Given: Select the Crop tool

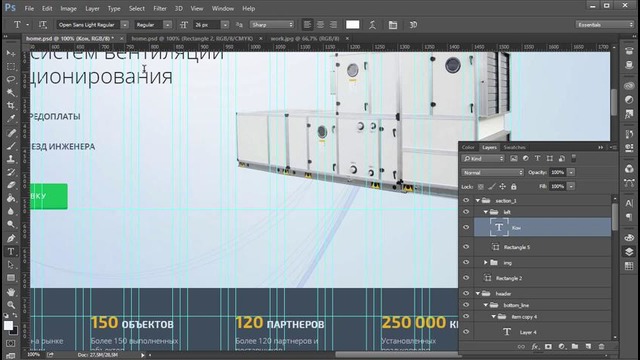Looking at the screenshot, I should coord(11,106).
